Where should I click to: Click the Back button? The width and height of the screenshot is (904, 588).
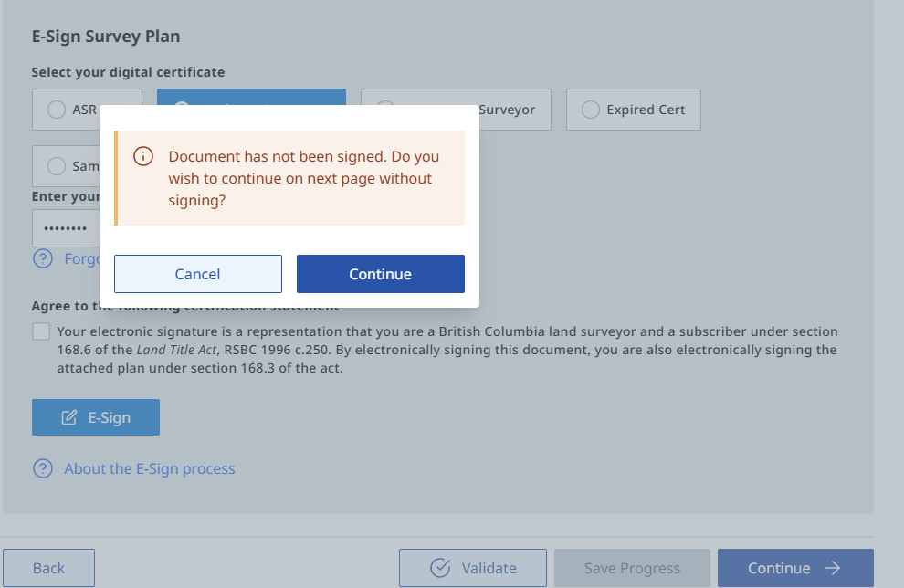tap(48, 568)
